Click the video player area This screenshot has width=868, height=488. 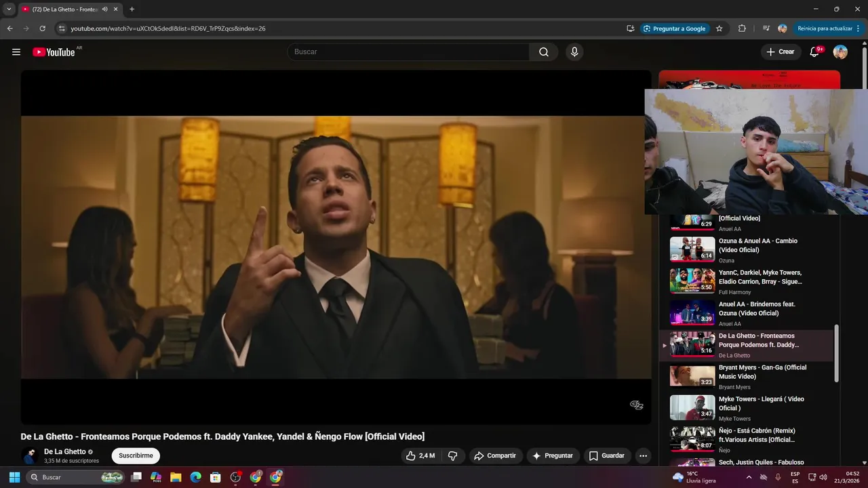(x=336, y=247)
